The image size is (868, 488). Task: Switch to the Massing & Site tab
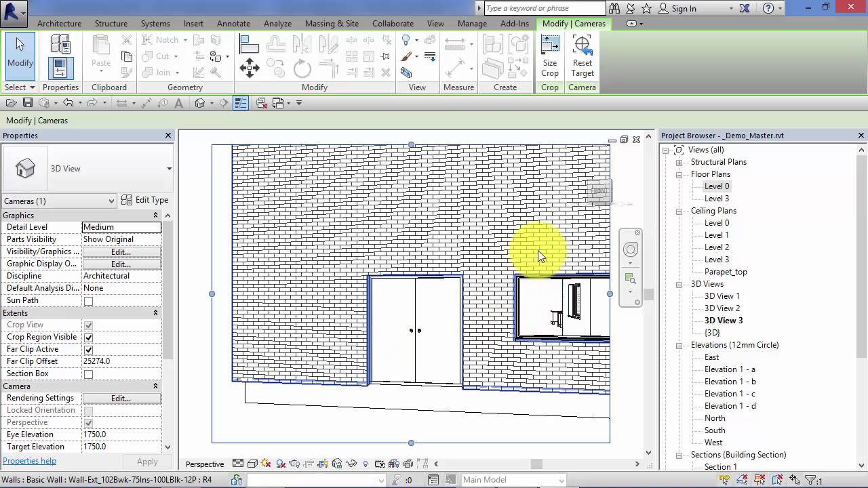(332, 23)
